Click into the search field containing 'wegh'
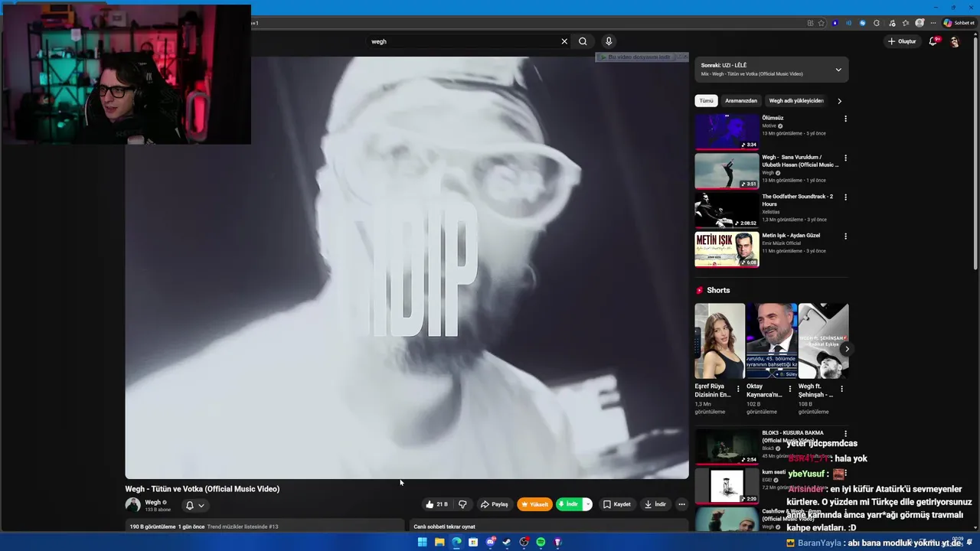 (463, 41)
